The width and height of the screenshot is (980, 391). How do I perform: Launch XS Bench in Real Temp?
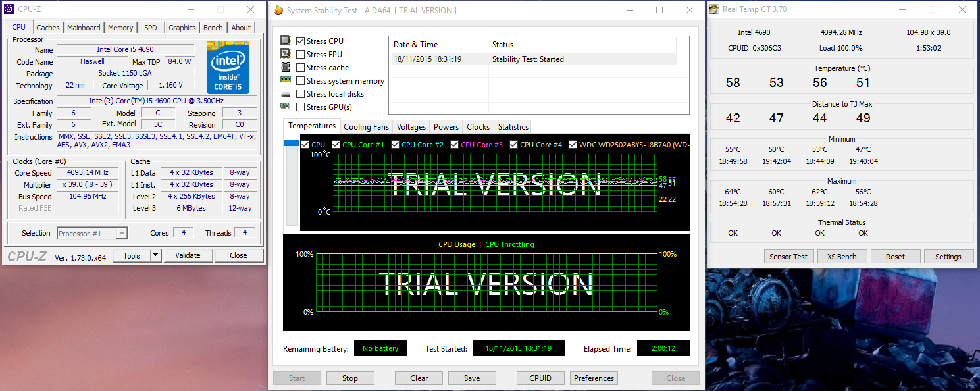click(842, 257)
